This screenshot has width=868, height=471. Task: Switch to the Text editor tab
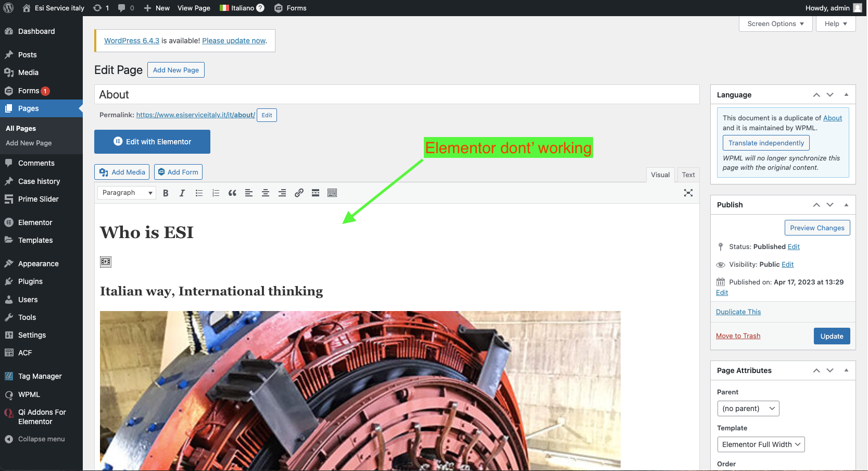(x=688, y=175)
